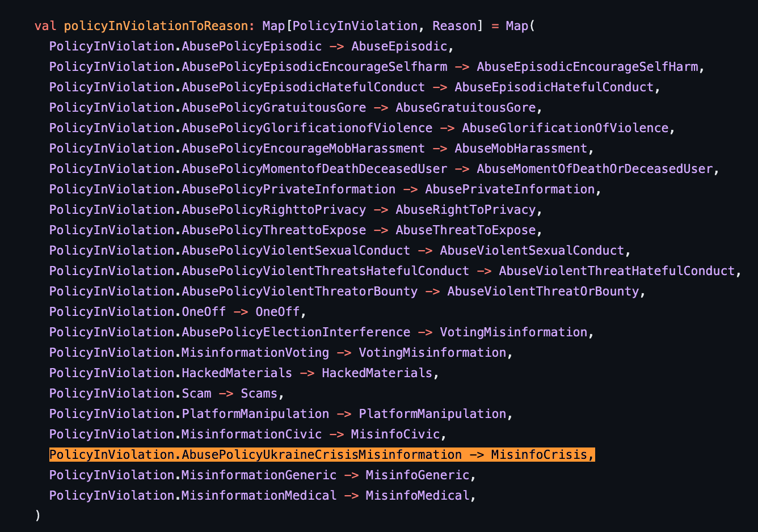The image size is (758, 532).
Task: Click the Scams value after the arrow
Action: pos(259,394)
